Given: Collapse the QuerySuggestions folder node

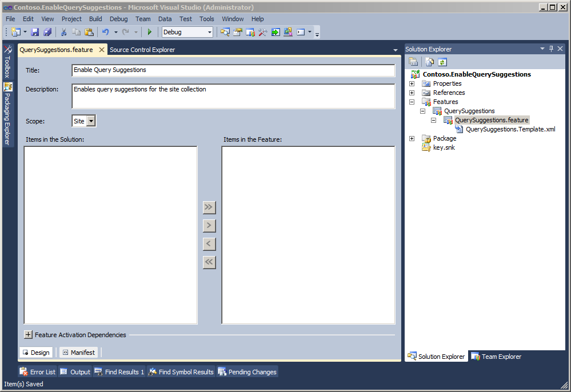Looking at the screenshot, I should click(x=423, y=111).
